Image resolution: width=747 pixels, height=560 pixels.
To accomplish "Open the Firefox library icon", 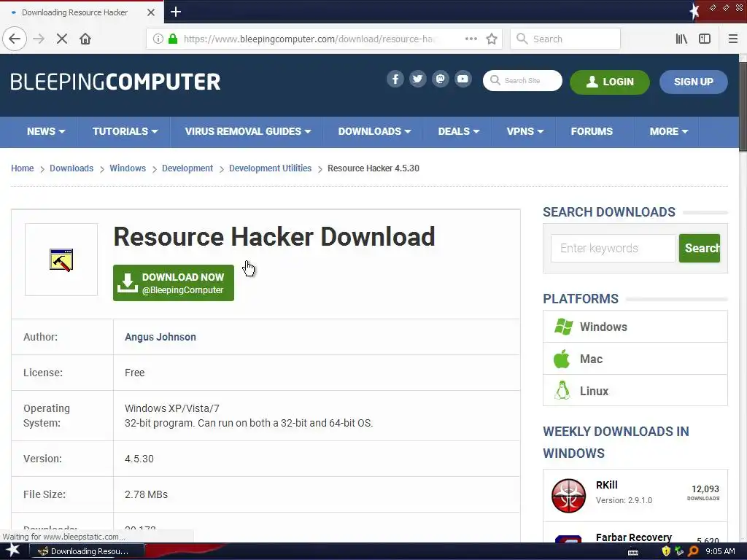I will (681, 39).
